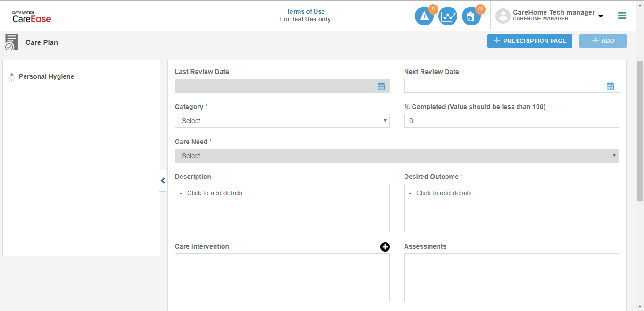This screenshot has height=311, width=644.
Task: Expand the CareHome Tech manager account menu
Action: click(x=600, y=16)
